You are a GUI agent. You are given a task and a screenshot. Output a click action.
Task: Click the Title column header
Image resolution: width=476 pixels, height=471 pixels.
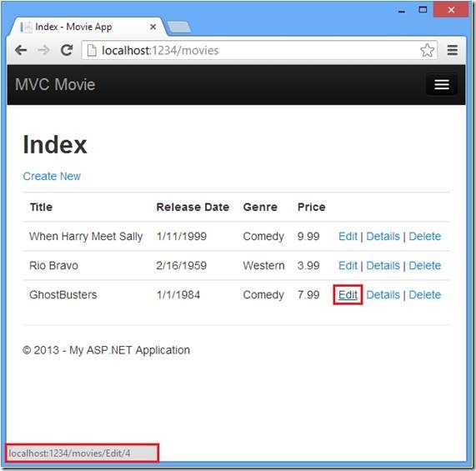point(42,208)
